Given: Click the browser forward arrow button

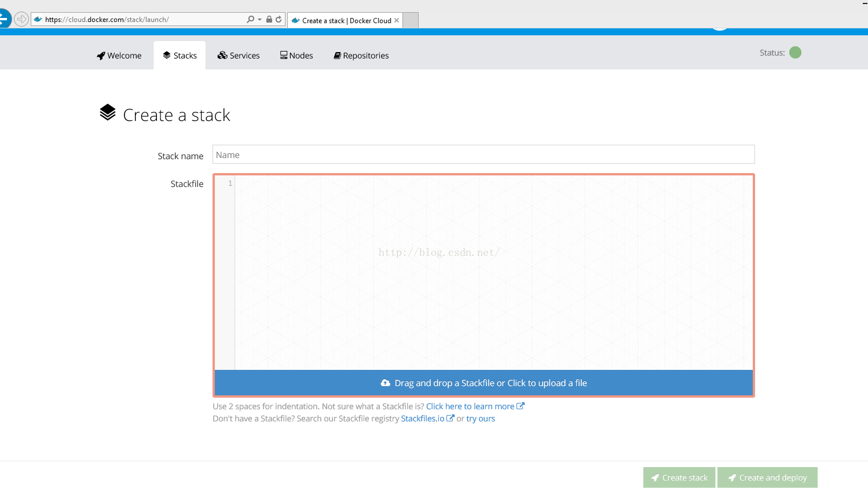Looking at the screenshot, I should click(x=21, y=19).
